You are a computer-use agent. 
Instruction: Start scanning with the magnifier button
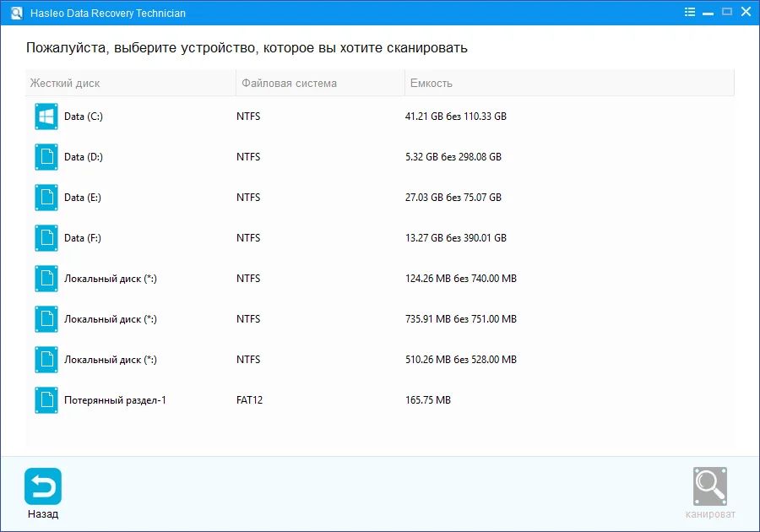(x=710, y=487)
